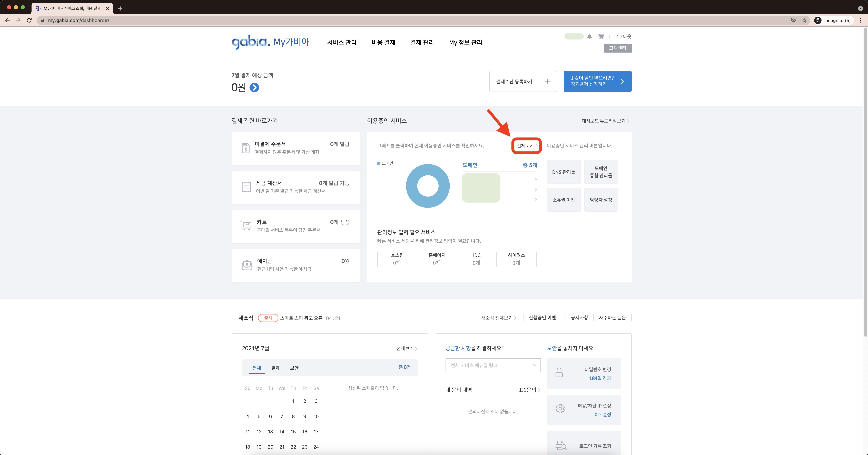Expand the third domain row chevron

tap(536, 200)
